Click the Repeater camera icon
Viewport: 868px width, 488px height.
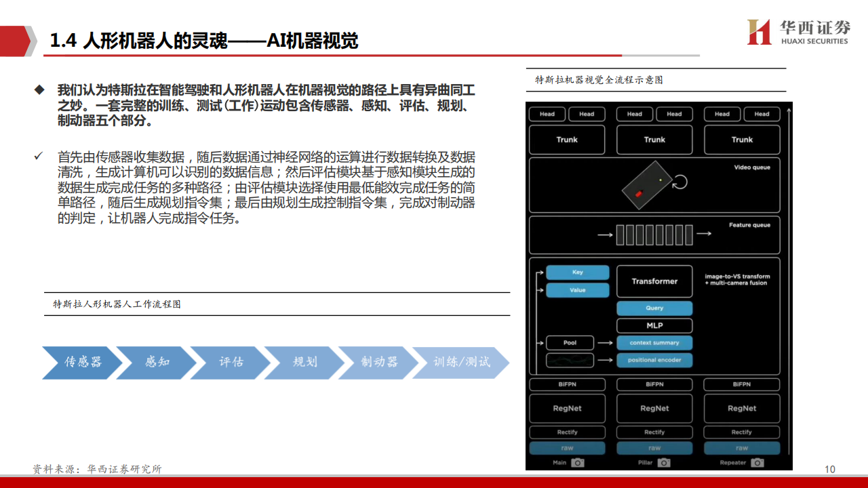pyautogui.click(x=757, y=462)
